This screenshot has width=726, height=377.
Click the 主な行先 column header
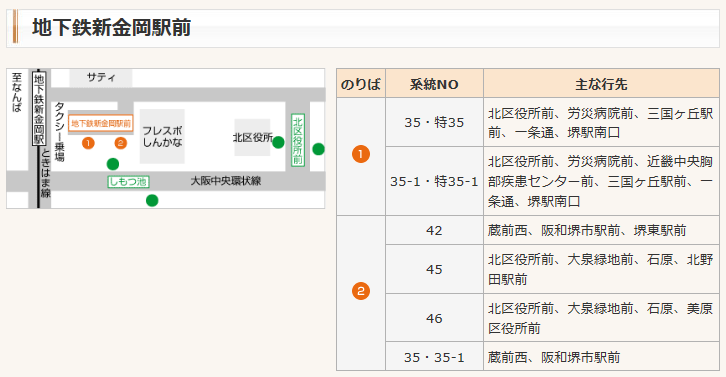(x=601, y=84)
